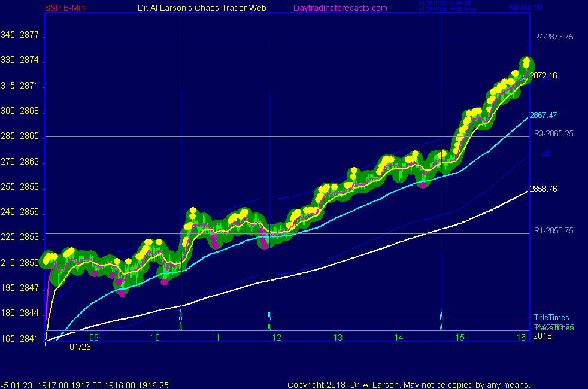
Task: Click the 15 hour label
Action: (x=460, y=338)
